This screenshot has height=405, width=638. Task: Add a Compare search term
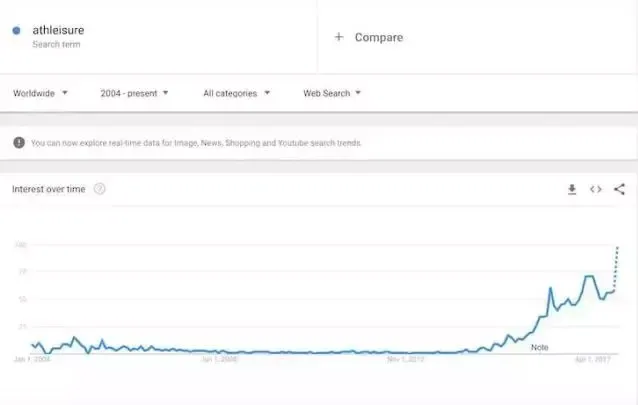pos(379,37)
